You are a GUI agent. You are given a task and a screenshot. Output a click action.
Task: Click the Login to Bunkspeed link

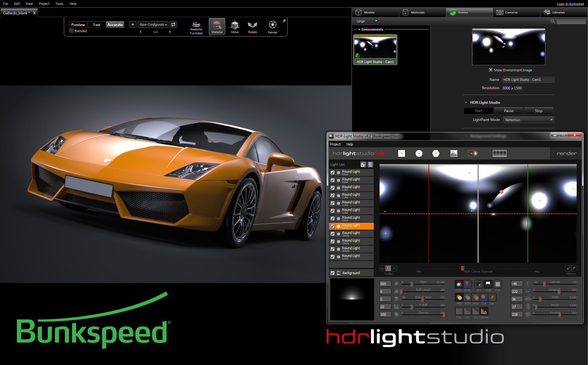coord(570,4)
